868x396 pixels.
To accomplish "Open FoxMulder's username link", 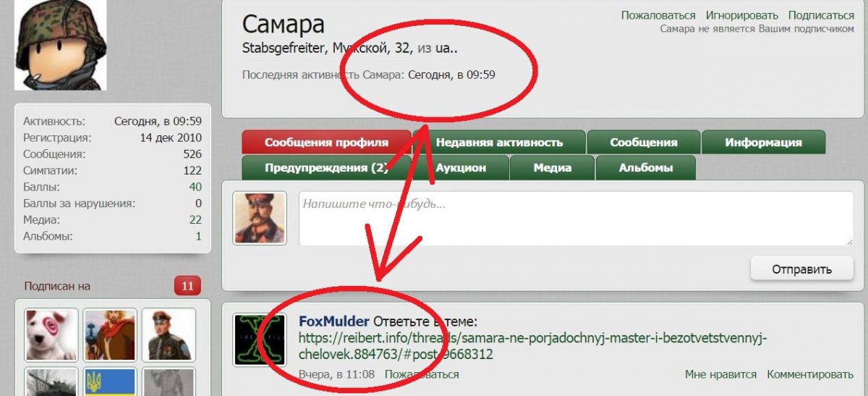I will [x=334, y=321].
